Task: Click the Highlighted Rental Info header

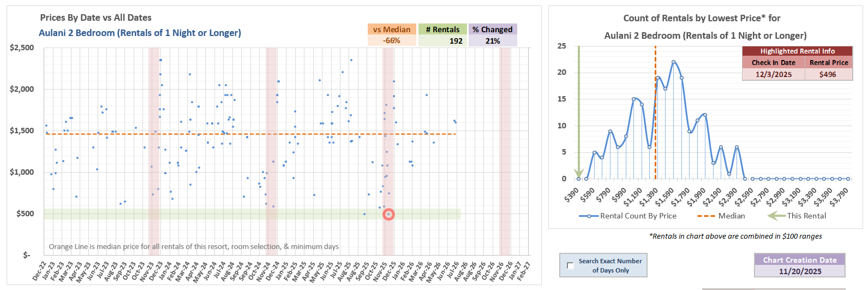Action: tap(797, 51)
